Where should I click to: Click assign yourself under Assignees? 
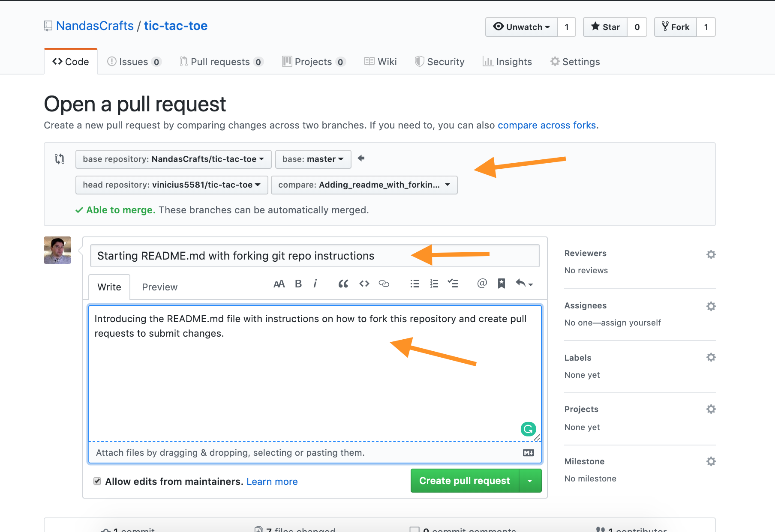coord(631,323)
